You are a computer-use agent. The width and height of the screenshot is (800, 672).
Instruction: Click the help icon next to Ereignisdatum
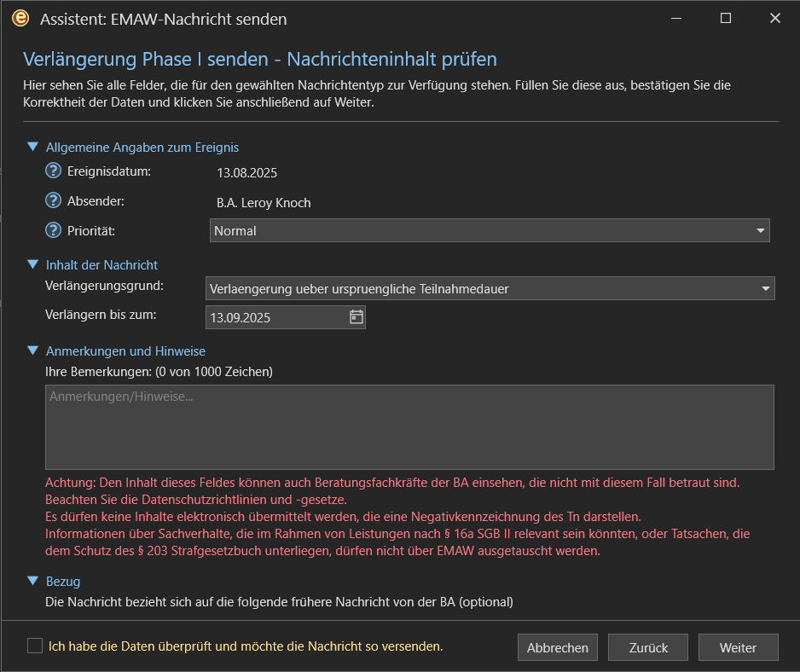click(54, 171)
